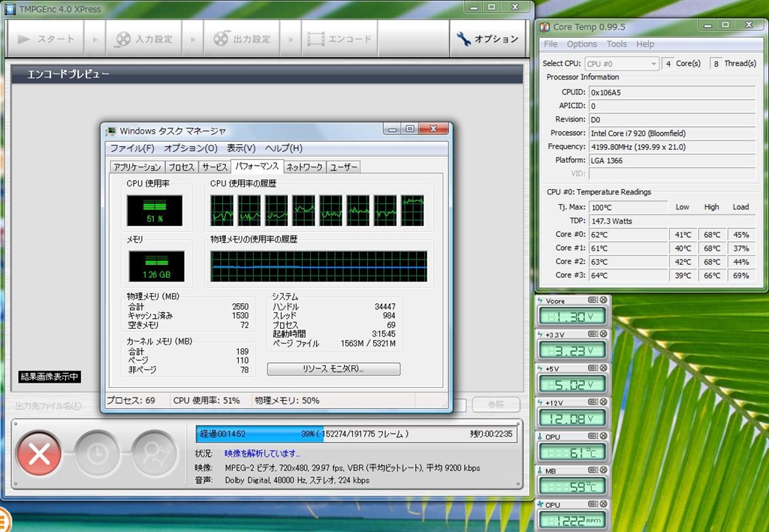Click the Tj. Max 100°C field
769x532 pixels.
[629, 207]
